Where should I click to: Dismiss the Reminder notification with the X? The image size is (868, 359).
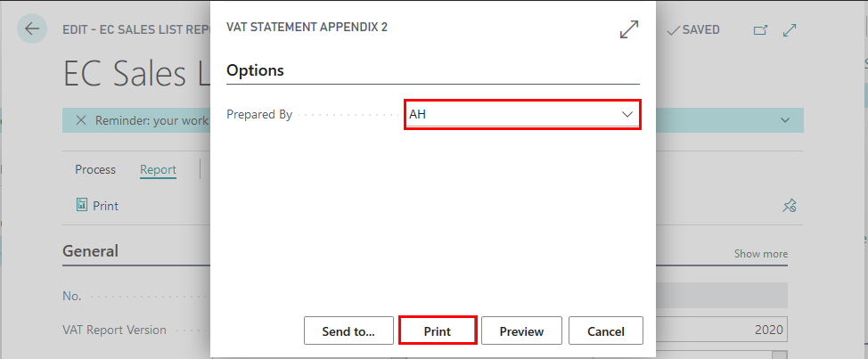coord(81,120)
